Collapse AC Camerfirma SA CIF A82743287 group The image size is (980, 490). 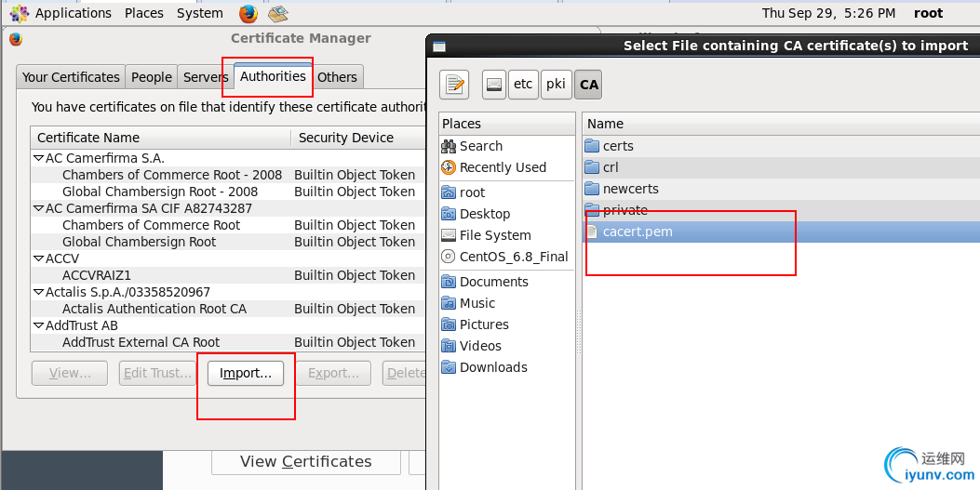(x=39, y=208)
